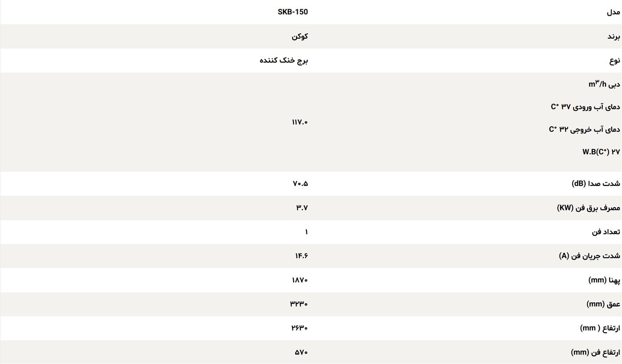Select the شدت صدا (dB) label
622x364 pixels.
(596, 183)
